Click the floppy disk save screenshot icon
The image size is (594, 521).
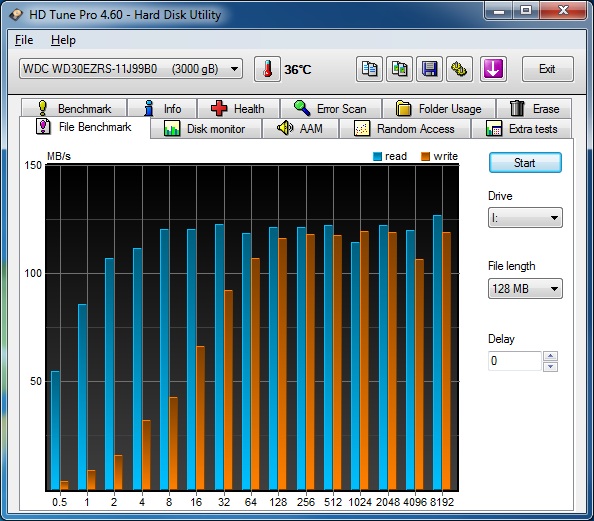(429, 69)
